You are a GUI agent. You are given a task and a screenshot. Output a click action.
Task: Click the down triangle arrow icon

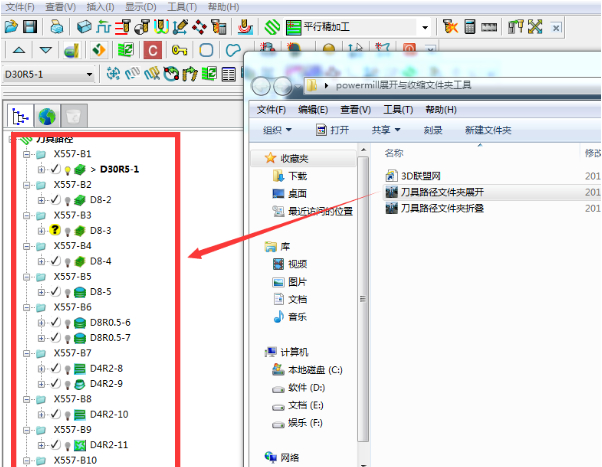coord(46,50)
